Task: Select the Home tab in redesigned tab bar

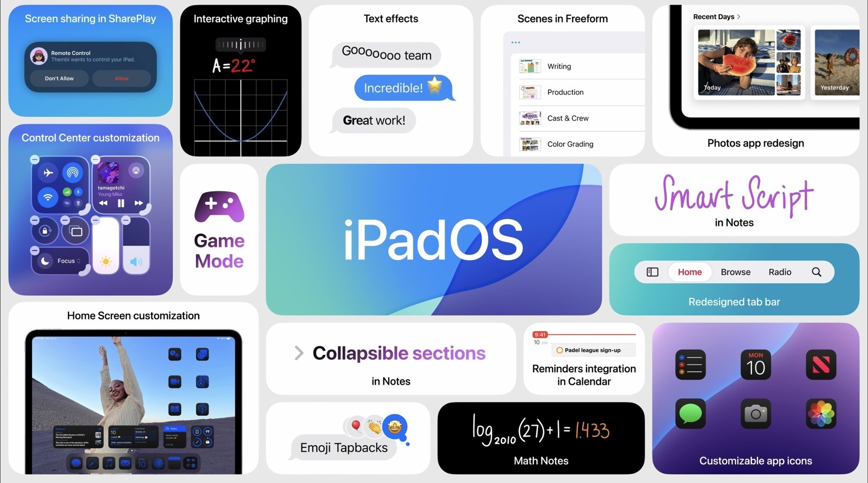Action: tap(689, 272)
